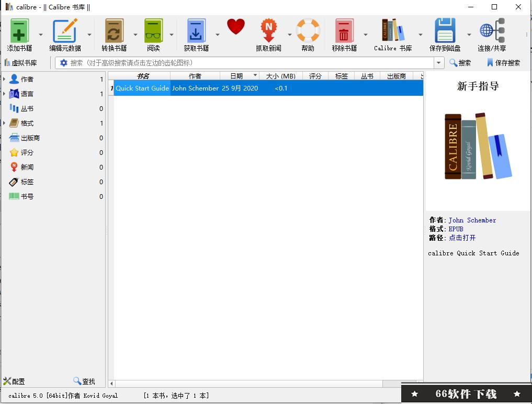The height and width of the screenshot is (404, 532).
Task: Open the 抓取新闻 dropdown arrow
Action: tap(290, 35)
